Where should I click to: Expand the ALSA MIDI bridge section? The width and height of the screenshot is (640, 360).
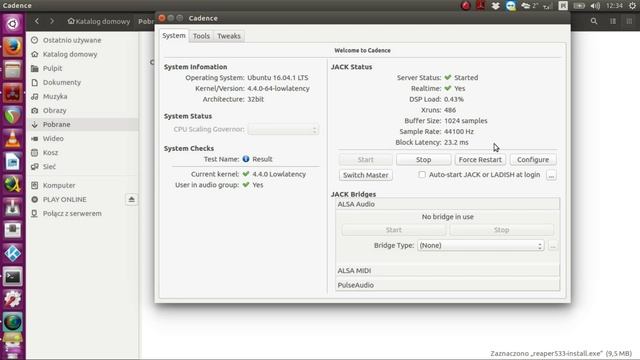pyautogui.click(x=447, y=271)
